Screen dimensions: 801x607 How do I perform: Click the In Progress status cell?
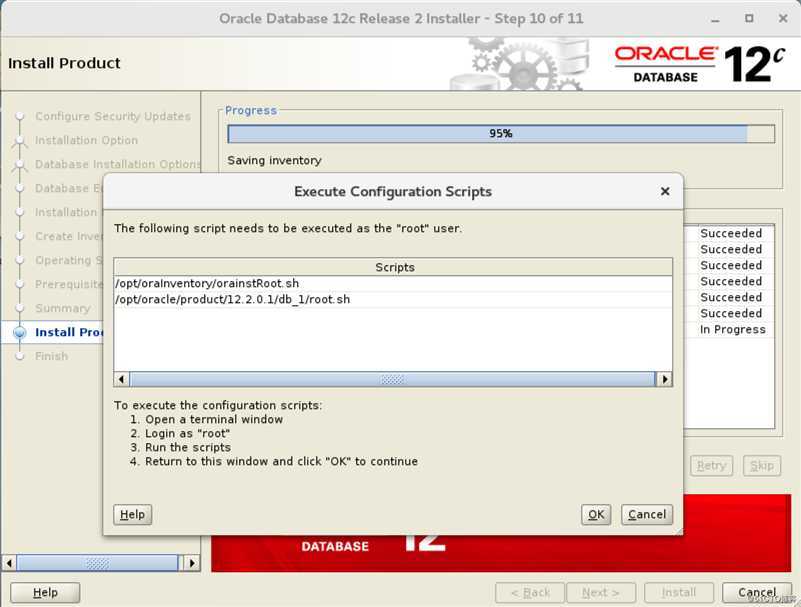(733, 330)
